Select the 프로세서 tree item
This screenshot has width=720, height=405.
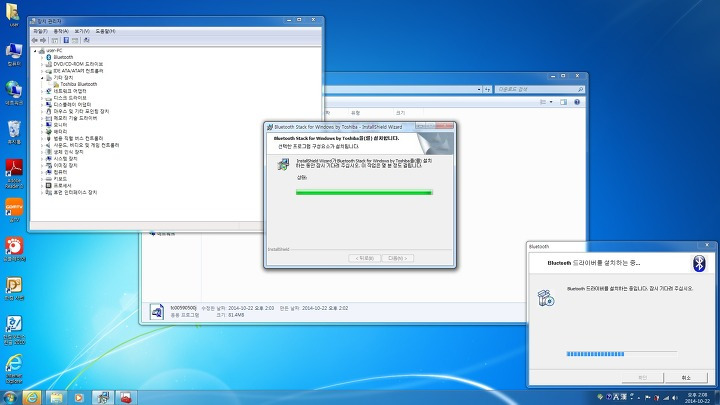62,186
